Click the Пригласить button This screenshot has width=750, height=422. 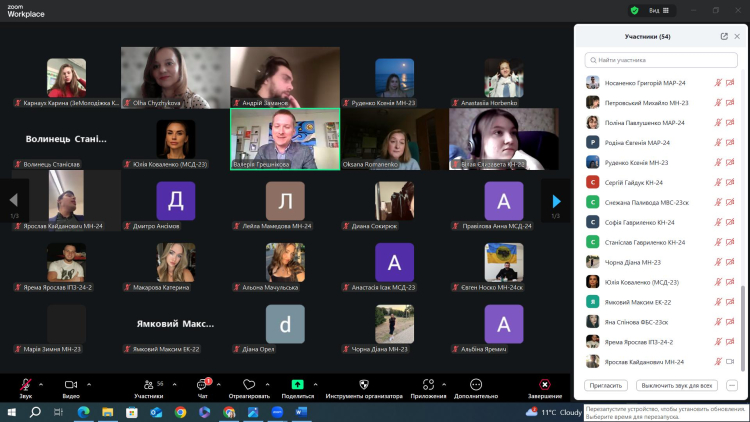(608, 385)
